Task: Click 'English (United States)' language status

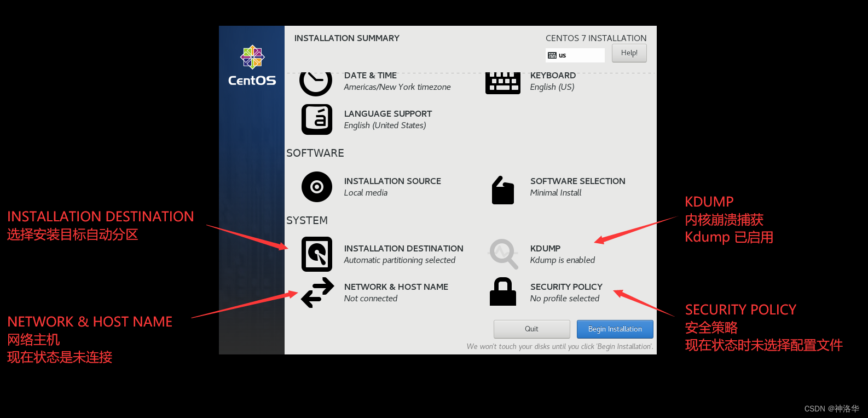Action: [x=385, y=125]
